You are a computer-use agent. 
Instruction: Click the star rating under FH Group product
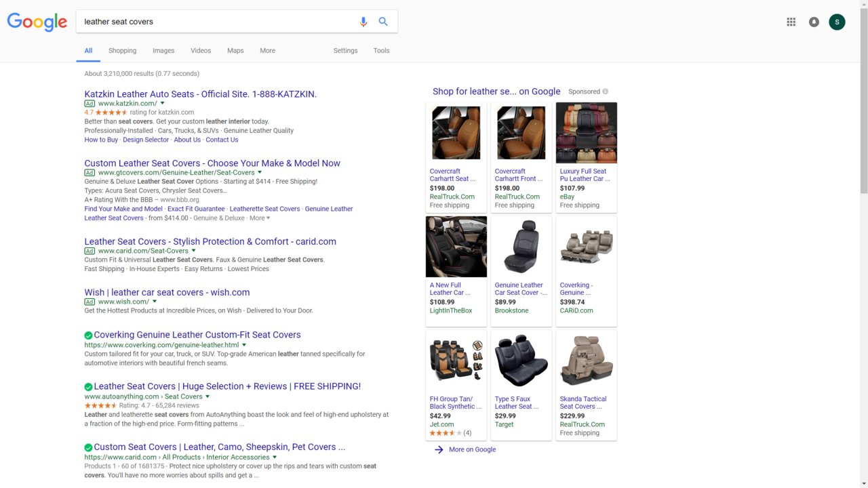(446, 433)
